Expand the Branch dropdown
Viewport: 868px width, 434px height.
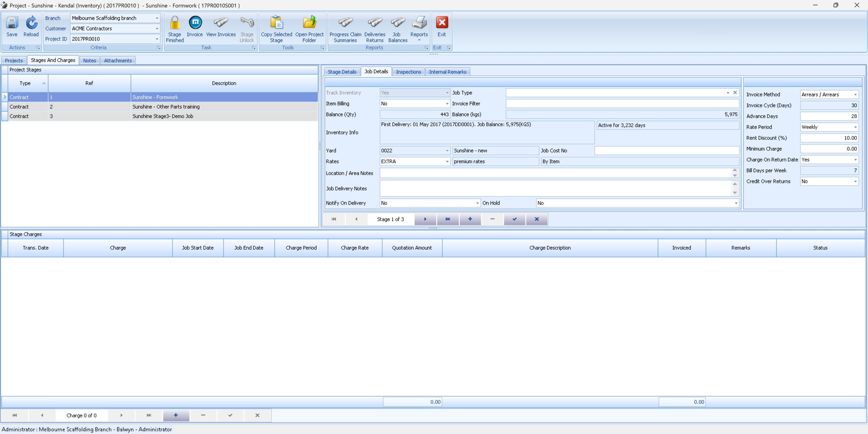tap(157, 18)
